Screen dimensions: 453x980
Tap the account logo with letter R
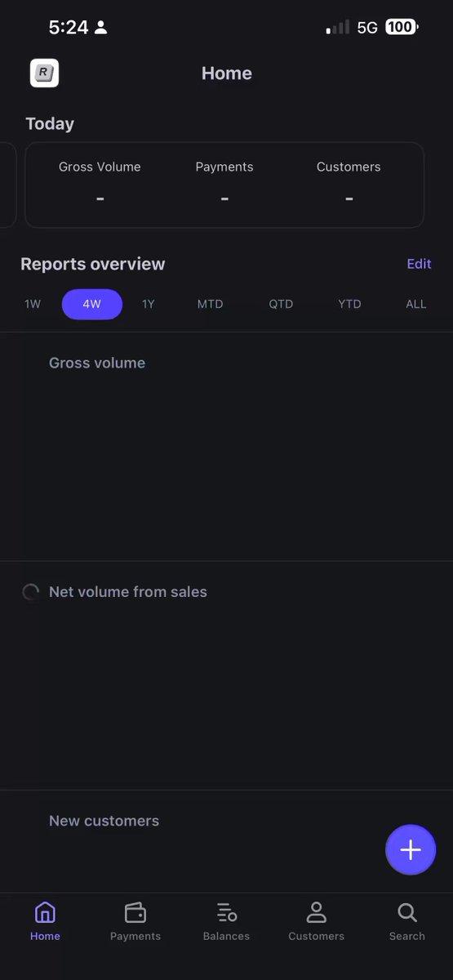tap(44, 73)
